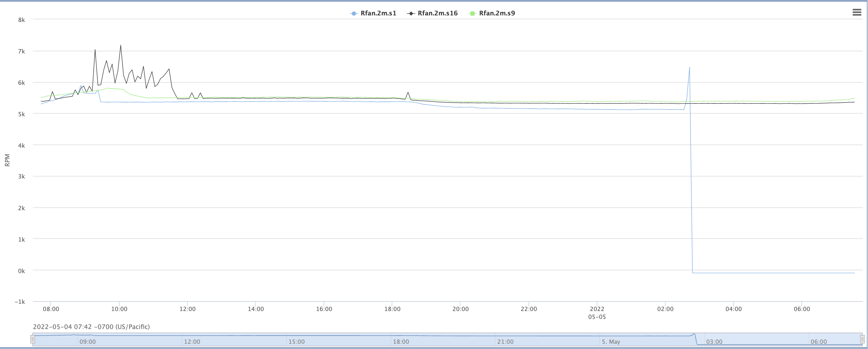Click the RPM y-axis title
Image resolution: width=868 pixels, height=349 pixels.
pyautogui.click(x=8, y=160)
